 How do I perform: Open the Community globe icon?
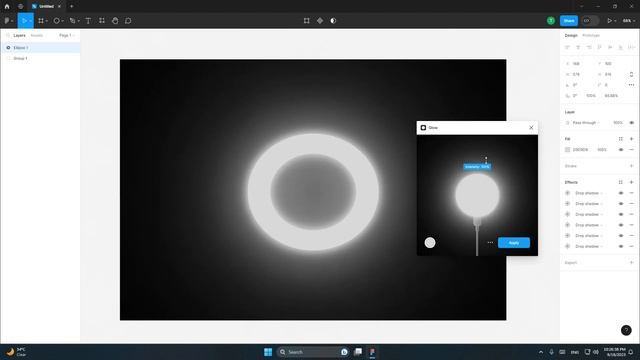click(20, 7)
